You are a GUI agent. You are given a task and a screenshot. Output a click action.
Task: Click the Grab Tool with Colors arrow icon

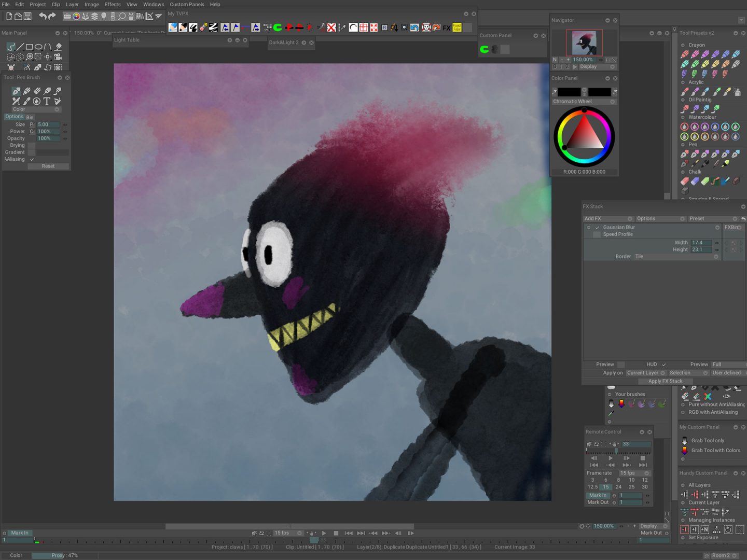coord(684,451)
